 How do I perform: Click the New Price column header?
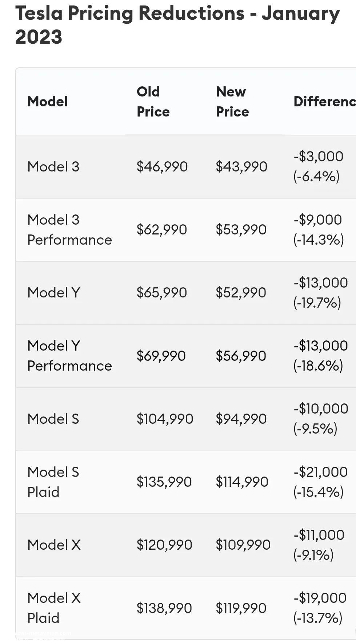click(x=232, y=102)
